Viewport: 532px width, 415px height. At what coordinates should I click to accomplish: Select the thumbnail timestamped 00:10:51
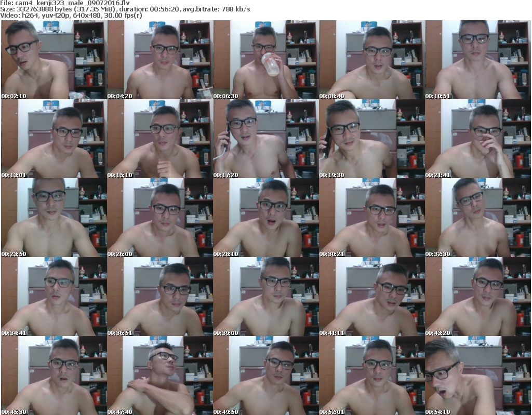point(478,60)
